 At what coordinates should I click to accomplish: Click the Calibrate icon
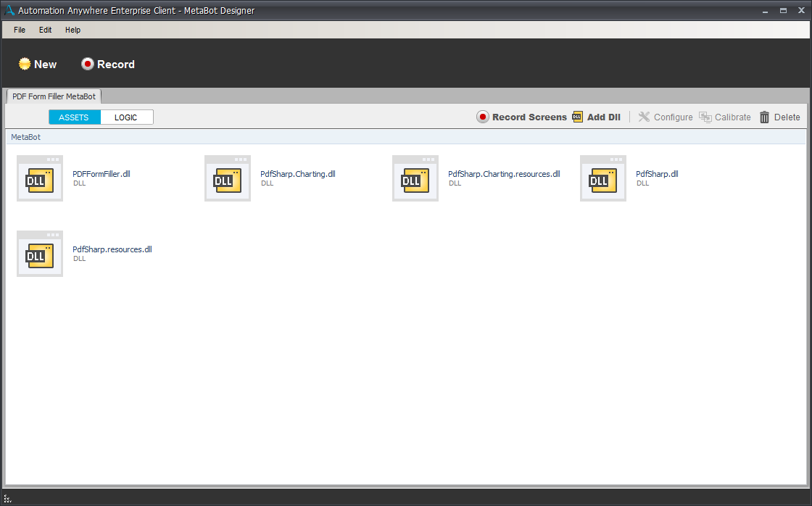[705, 117]
